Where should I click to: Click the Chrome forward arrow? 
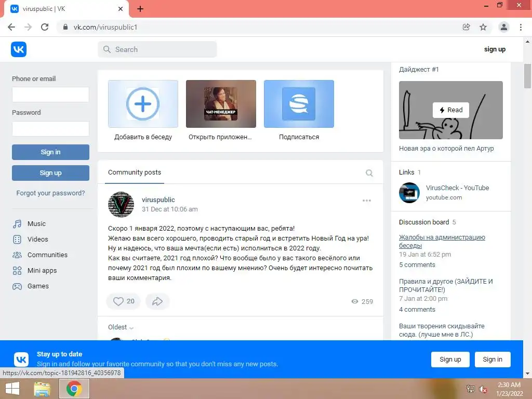click(x=28, y=27)
